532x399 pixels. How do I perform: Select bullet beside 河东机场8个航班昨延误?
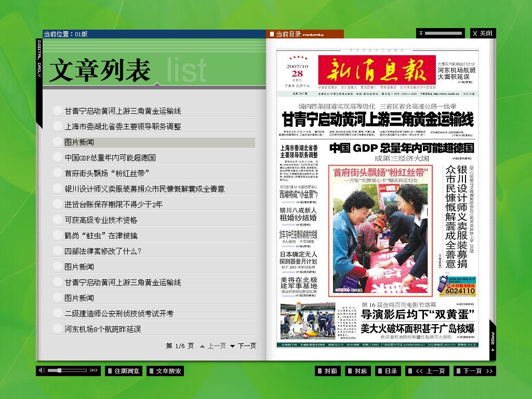(x=57, y=328)
